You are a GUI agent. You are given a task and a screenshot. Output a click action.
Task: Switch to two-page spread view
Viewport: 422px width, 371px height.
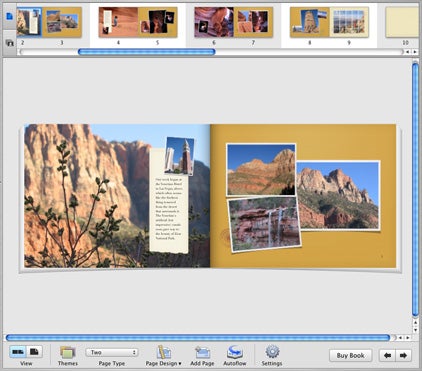click(18, 352)
